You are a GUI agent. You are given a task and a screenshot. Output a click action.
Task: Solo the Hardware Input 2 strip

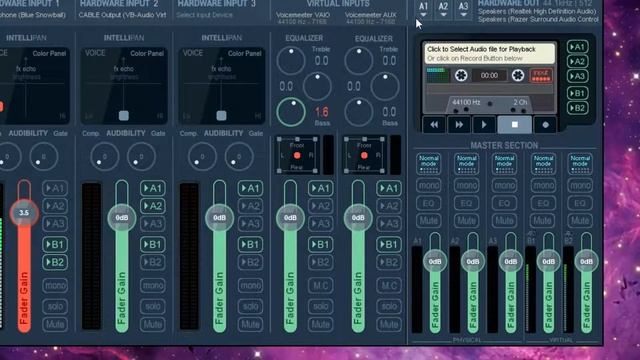tap(153, 306)
